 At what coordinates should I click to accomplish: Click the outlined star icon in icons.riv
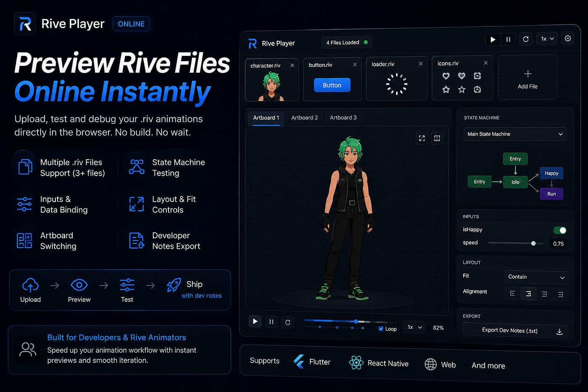pos(462,89)
